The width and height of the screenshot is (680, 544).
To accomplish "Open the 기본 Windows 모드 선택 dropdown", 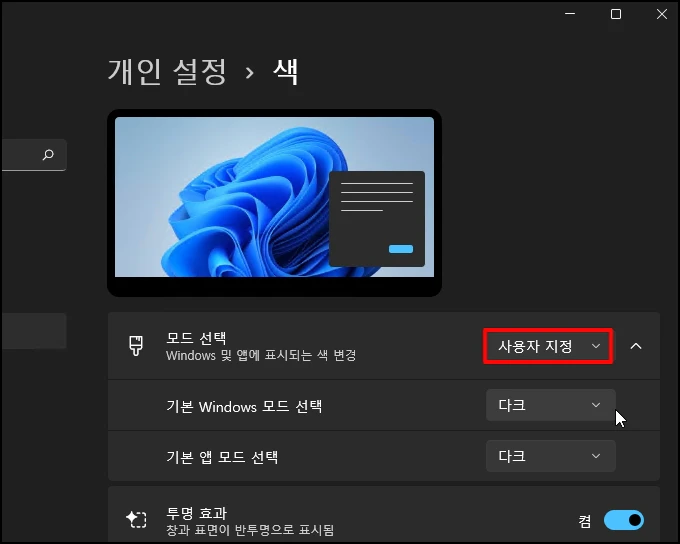I will [x=551, y=405].
